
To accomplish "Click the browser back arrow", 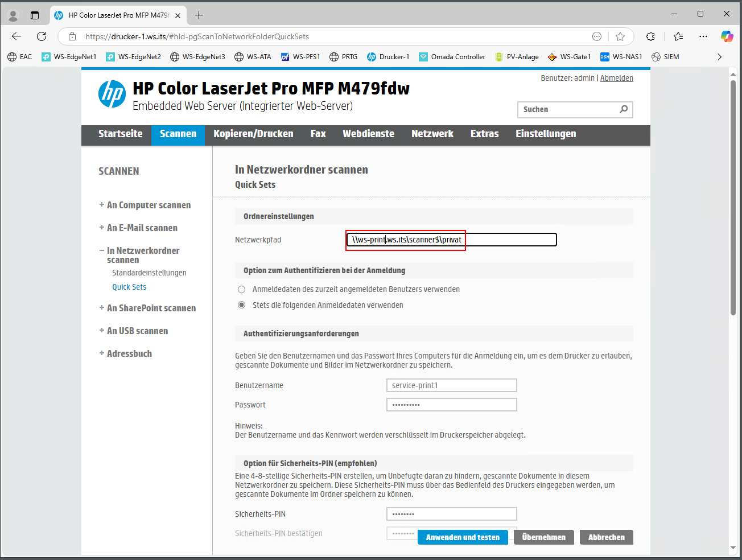I will (17, 36).
